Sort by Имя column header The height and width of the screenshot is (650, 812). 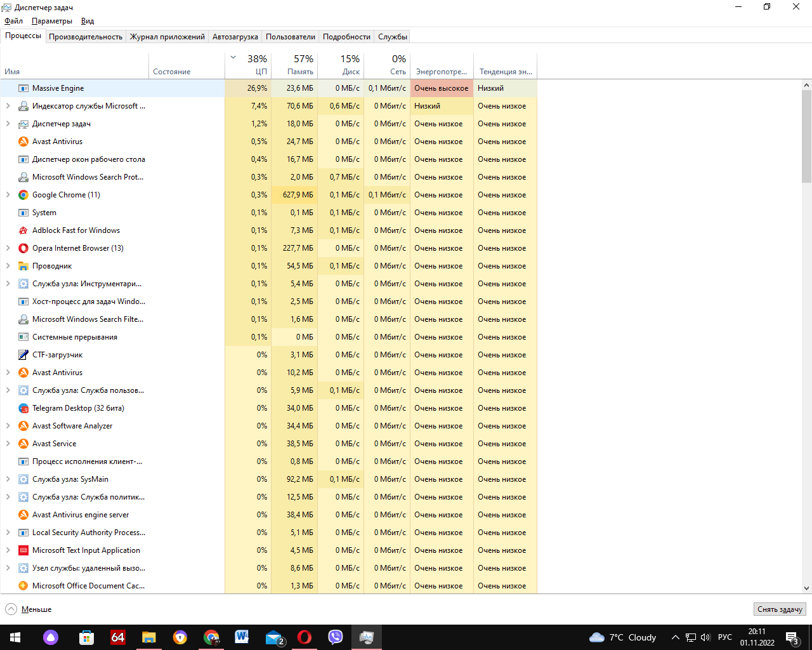coord(74,65)
